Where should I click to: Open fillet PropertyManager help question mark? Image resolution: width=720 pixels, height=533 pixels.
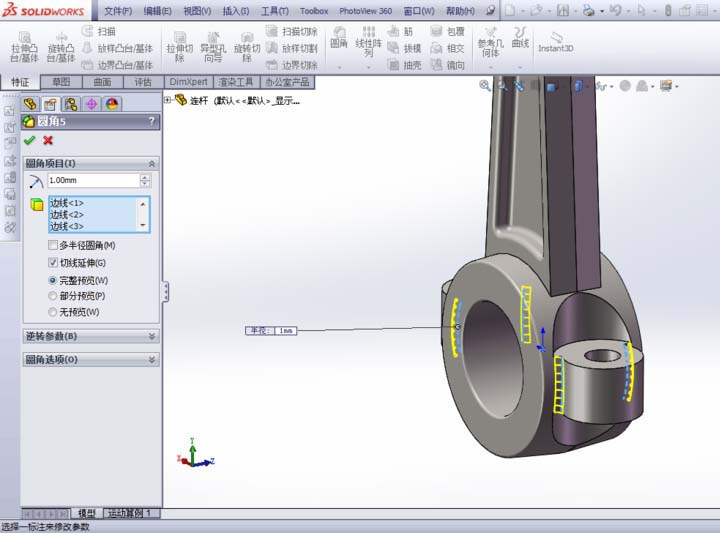click(152, 121)
